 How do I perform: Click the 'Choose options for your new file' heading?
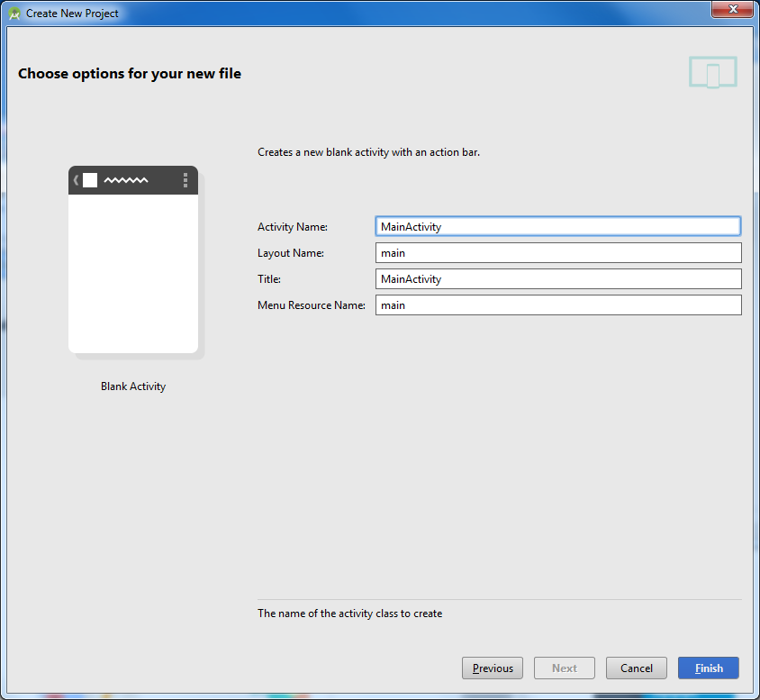coord(130,74)
